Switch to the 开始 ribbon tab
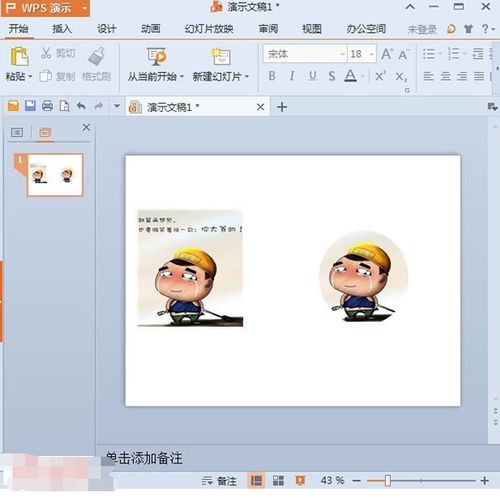 tap(18, 29)
